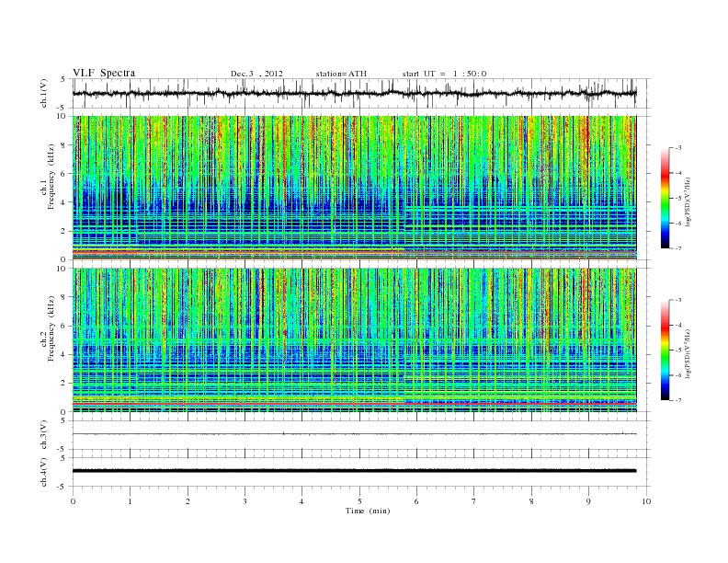Viewport: 728px width, 563px height.
Task: Click the "station=ATH" header text
Action: click(341, 74)
